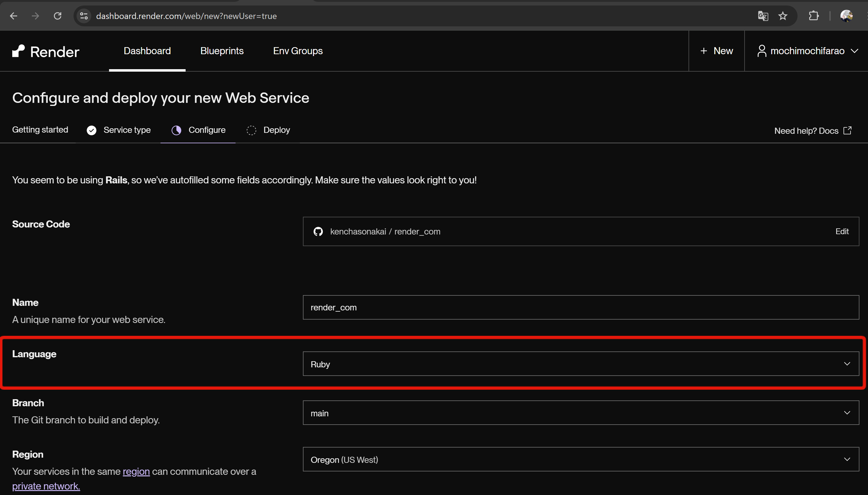Click the Configure step progress icon

click(176, 130)
